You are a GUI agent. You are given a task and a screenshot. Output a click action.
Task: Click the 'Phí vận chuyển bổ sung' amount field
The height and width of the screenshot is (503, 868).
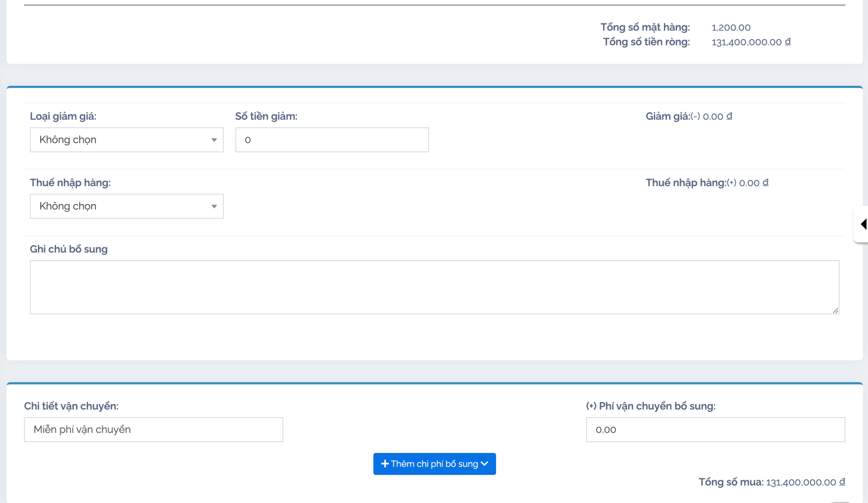click(x=715, y=430)
